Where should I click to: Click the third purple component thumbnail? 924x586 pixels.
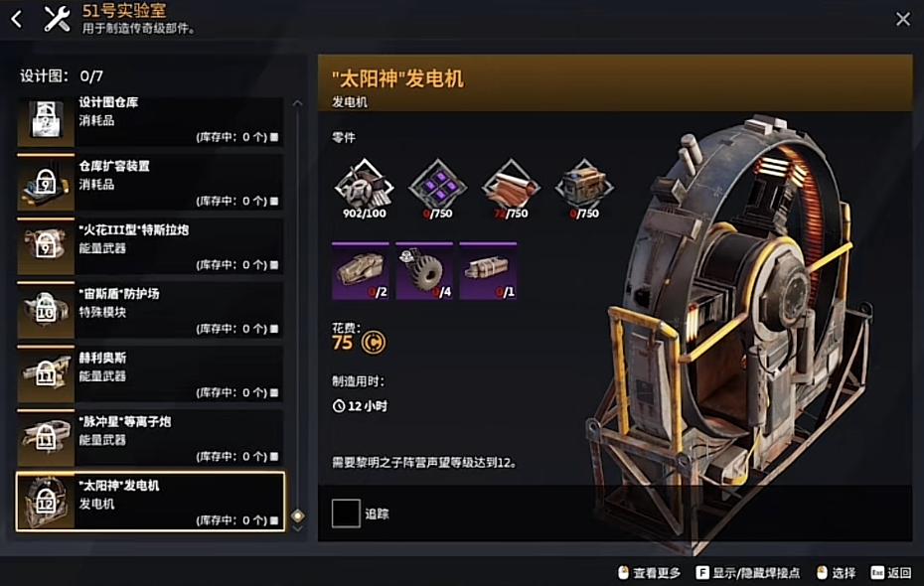(x=488, y=271)
